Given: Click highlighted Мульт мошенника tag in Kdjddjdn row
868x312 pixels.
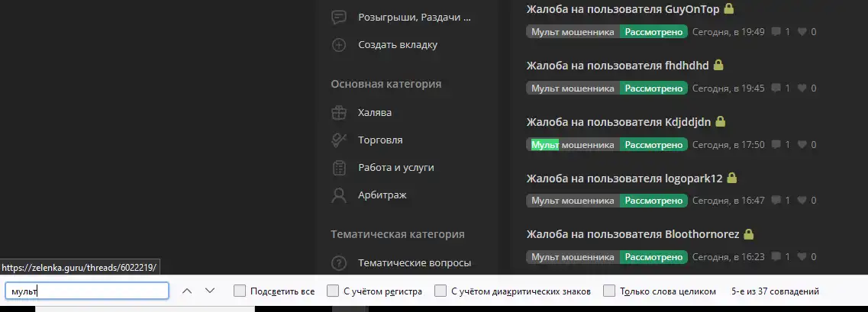Looking at the screenshot, I should click(x=573, y=144).
